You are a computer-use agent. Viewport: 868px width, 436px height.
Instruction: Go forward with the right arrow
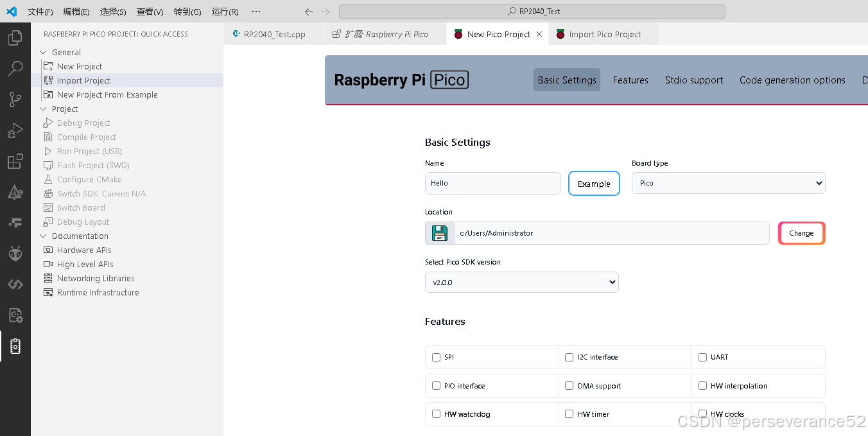pyautogui.click(x=325, y=12)
